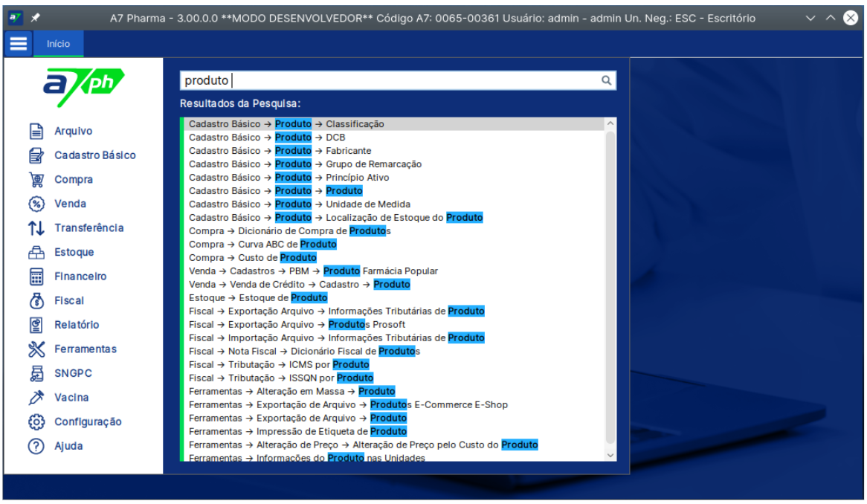Open the Transferência menu

(x=89, y=227)
